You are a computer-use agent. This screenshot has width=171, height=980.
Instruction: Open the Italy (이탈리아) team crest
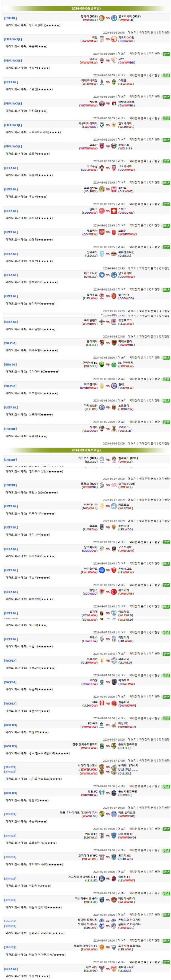[114, 639]
